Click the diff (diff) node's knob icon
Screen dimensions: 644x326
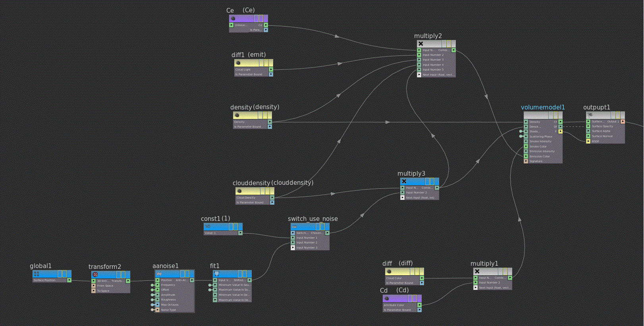(x=389, y=272)
